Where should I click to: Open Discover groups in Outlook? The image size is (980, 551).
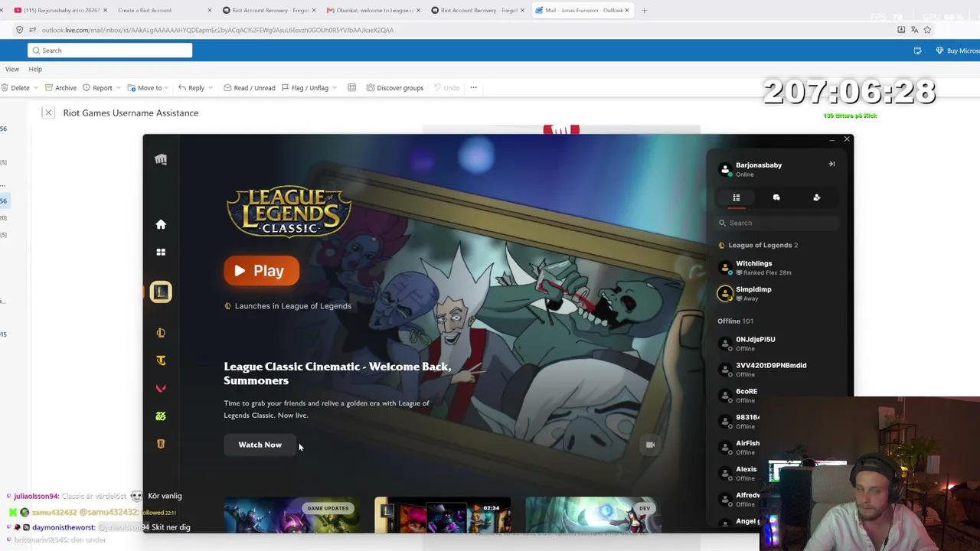tap(394, 88)
